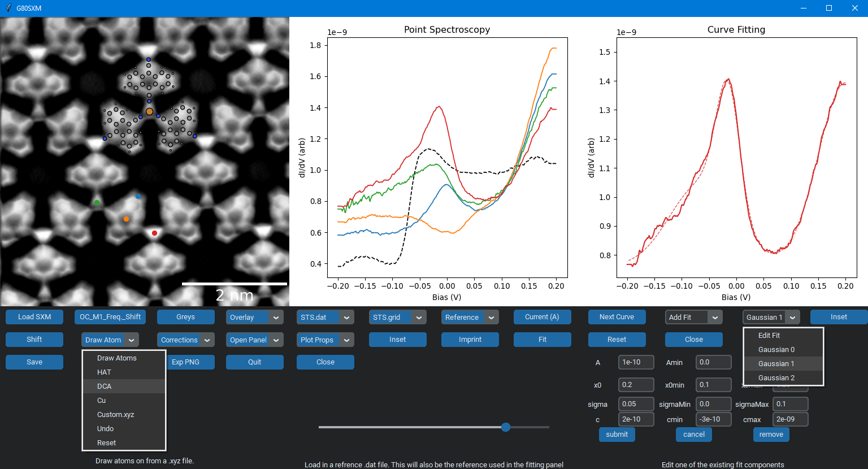The image size is (868, 469).
Task: Click the sigma input field
Action: pyautogui.click(x=636, y=404)
